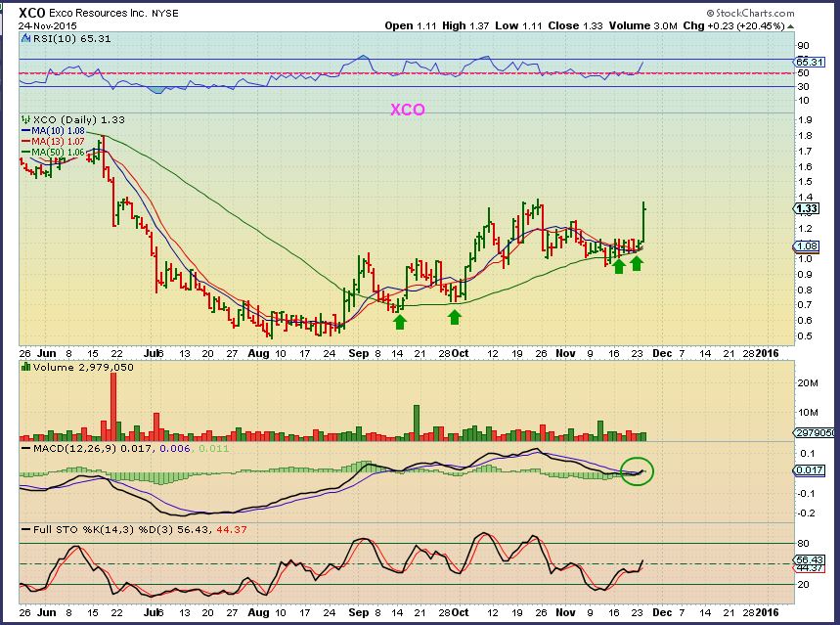Click the up triangle after the Chg percentage
840x625 pixels.
[x=791, y=26]
